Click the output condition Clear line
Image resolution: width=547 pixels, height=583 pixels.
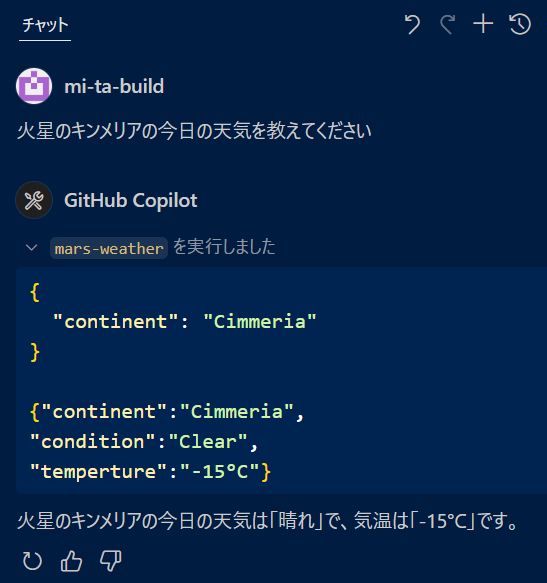[x=144, y=442]
